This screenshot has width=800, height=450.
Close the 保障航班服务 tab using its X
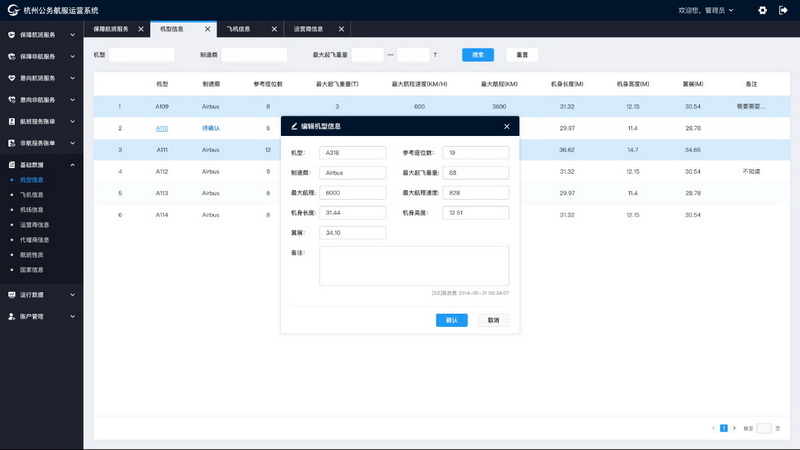[x=140, y=29]
